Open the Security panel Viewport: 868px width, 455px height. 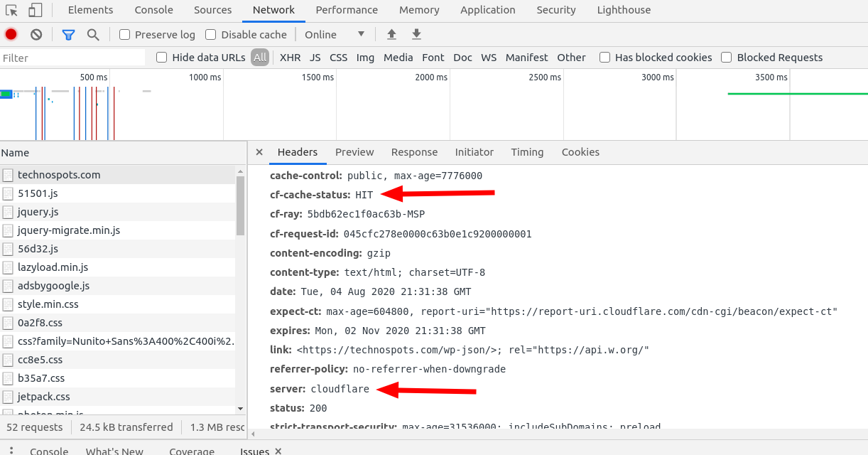pyautogui.click(x=556, y=10)
